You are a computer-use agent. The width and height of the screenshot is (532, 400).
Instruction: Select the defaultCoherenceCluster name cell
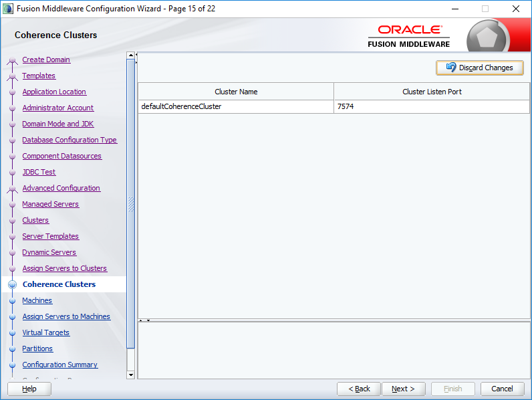tap(236, 106)
